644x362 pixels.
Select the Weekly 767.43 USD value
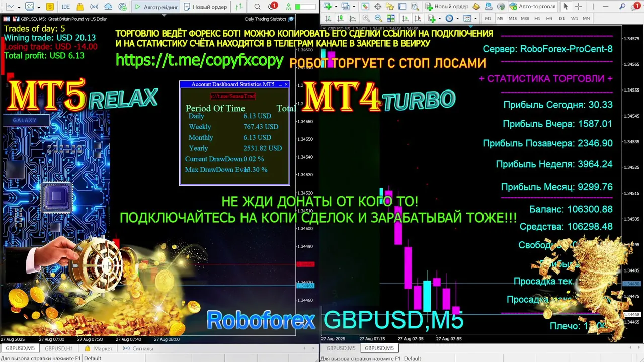click(x=261, y=127)
